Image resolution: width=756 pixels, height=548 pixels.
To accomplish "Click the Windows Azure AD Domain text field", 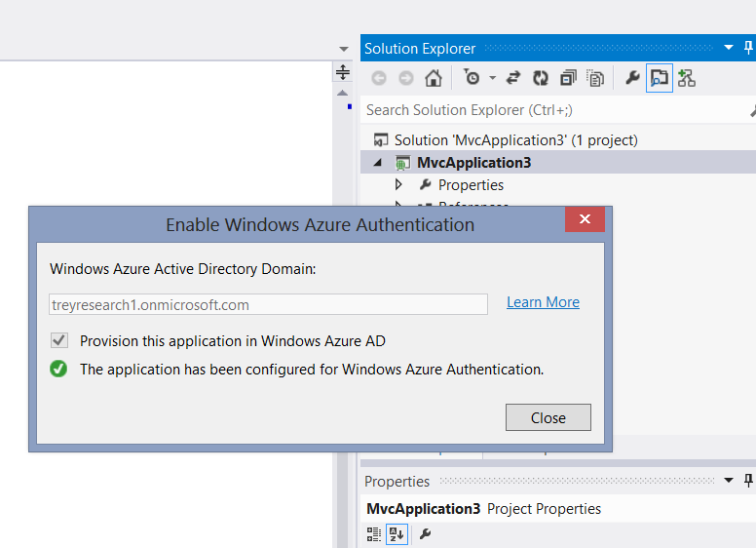I will 268,304.
